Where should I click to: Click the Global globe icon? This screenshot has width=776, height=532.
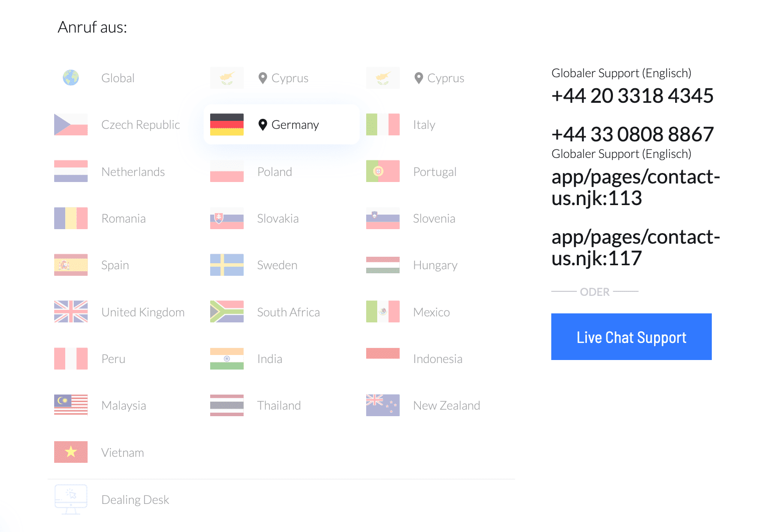71,78
